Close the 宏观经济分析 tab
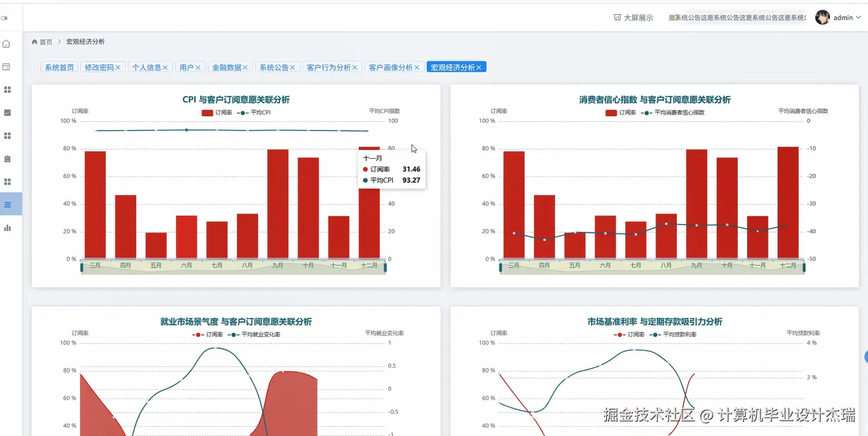The height and width of the screenshot is (436, 868). (479, 67)
